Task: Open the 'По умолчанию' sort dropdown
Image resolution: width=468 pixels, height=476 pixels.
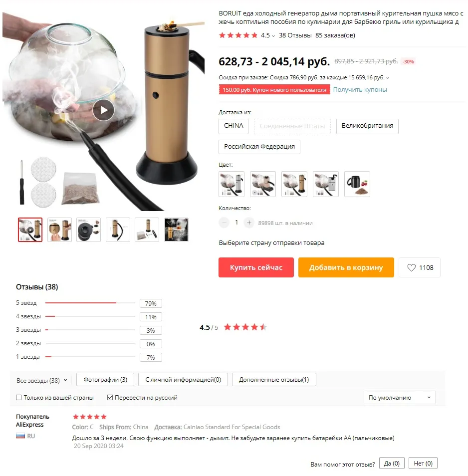Action: 400,397
